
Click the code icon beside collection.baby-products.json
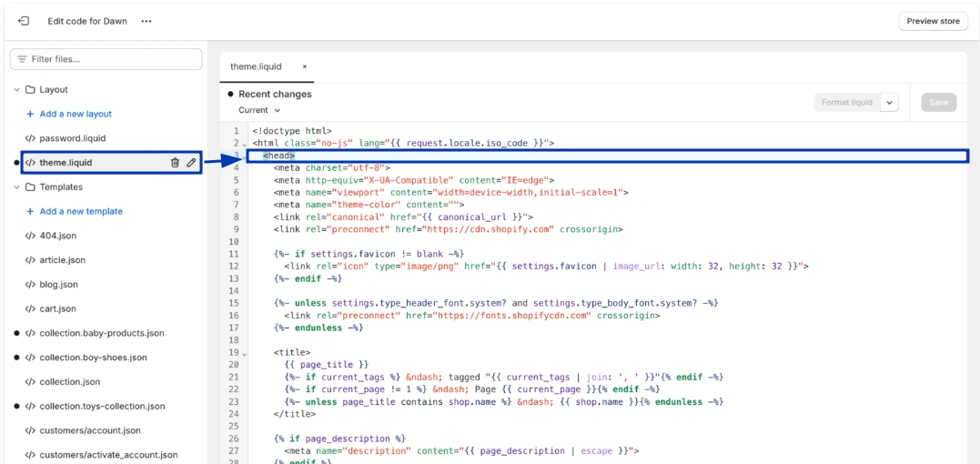(x=30, y=333)
